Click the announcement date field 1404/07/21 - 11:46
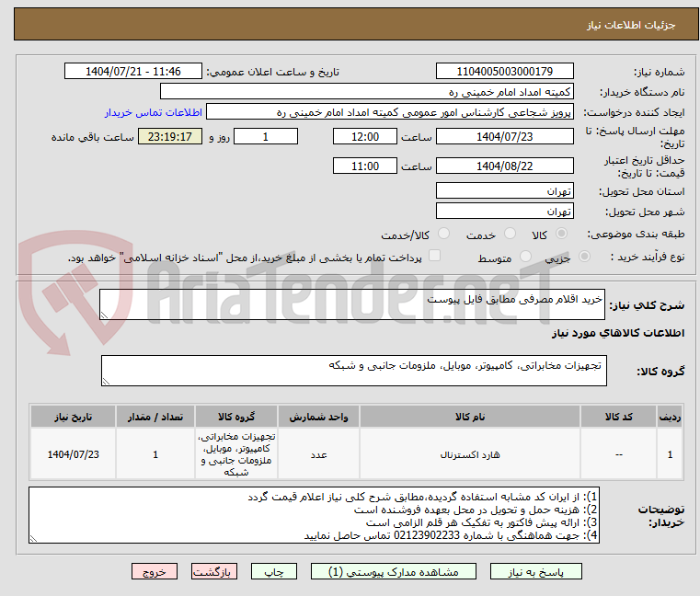700x596 pixels. point(133,72)
